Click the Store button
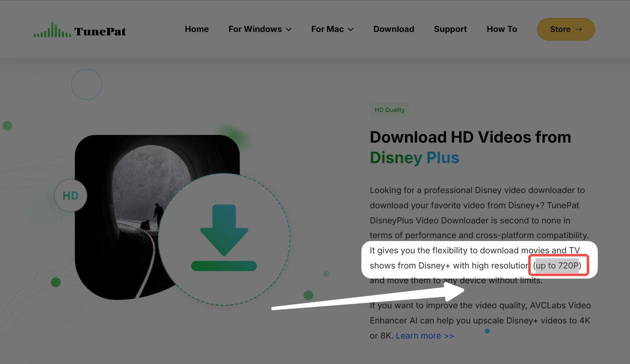The width and height of the screenshot is (630, 364). (566, 29)
